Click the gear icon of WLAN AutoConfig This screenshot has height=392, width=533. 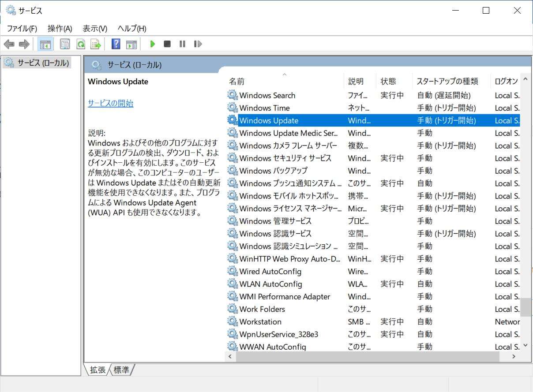[233, 284]
